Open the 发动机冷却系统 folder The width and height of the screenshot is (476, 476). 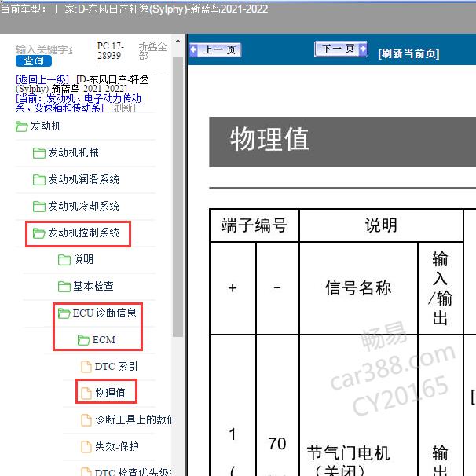pyautogui.click(x=83, y=206)
